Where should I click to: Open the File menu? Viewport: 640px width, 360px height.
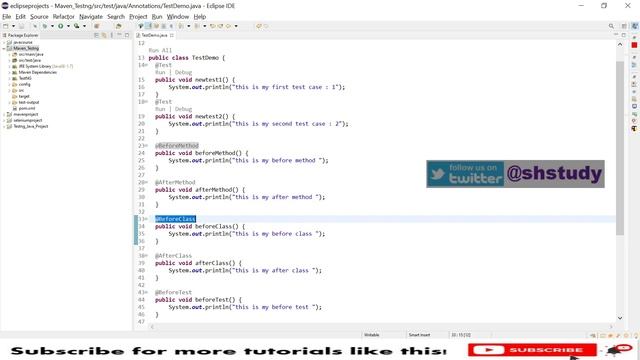coord(7,17)
